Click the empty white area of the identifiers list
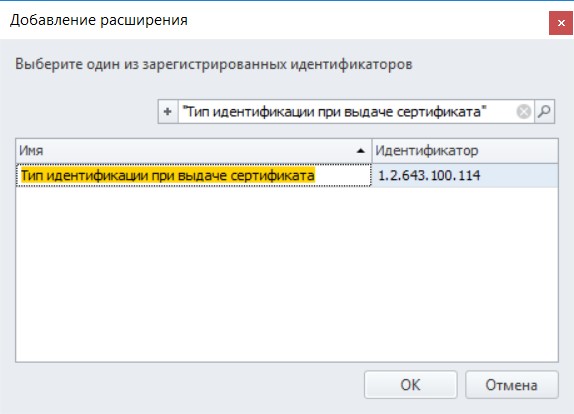Image resolution: width=574 pixels, height=414 pixels. 287,275
